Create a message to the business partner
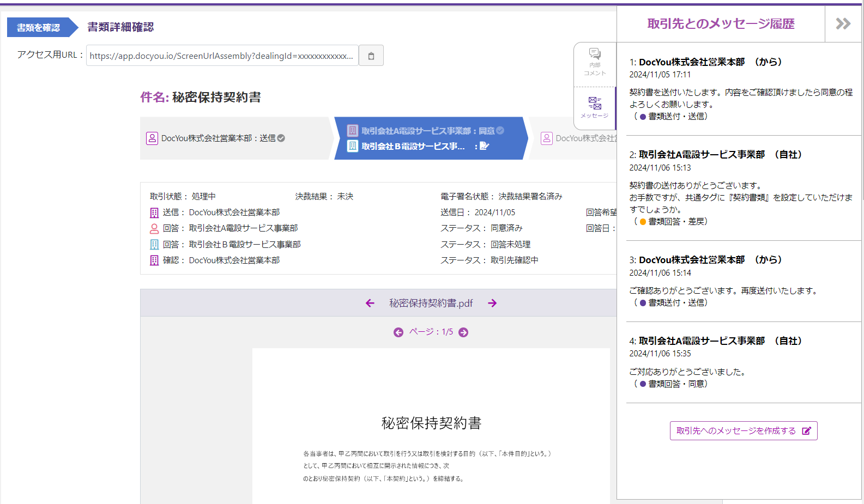The width and height of the screenshot is (864, 504). 743,431
